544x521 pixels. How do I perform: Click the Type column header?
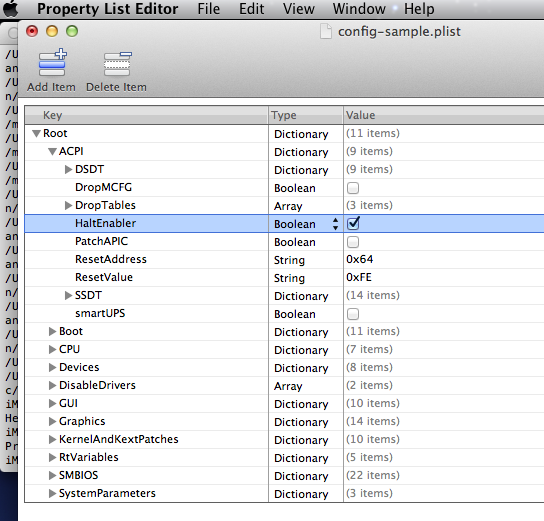(306, 115)
